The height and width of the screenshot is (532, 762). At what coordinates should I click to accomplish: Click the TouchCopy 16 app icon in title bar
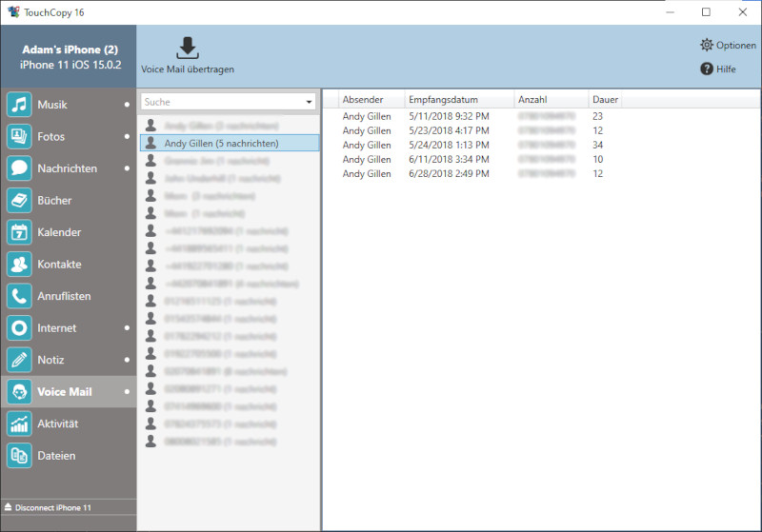tap(13, 12)
